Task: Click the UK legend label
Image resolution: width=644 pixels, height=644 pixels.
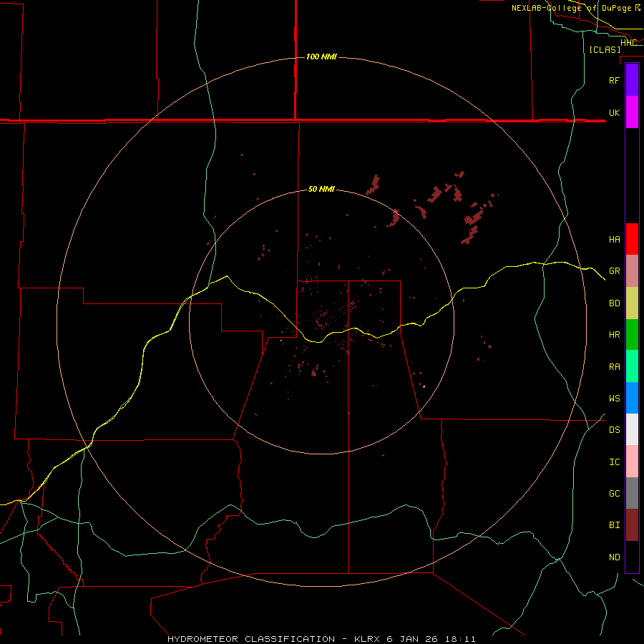Action: 614,112
